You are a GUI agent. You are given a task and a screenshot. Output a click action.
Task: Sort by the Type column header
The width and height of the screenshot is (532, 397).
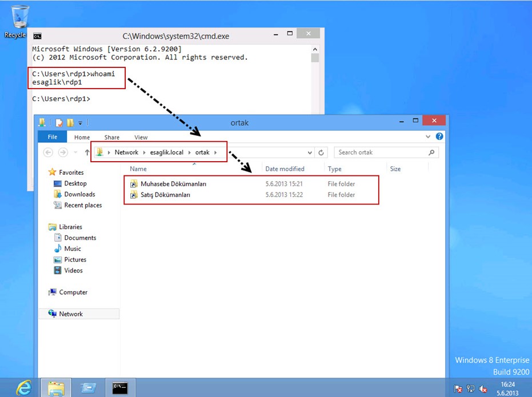(x=334, y=169)
